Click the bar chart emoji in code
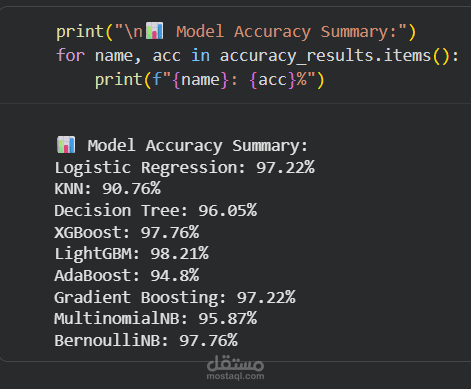This screenshot has height=389, width=471. 155,31
